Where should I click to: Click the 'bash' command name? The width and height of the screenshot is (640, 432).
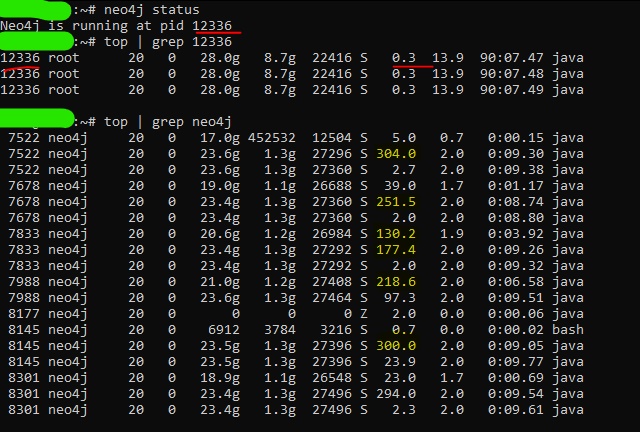click(x=568, y=330)
